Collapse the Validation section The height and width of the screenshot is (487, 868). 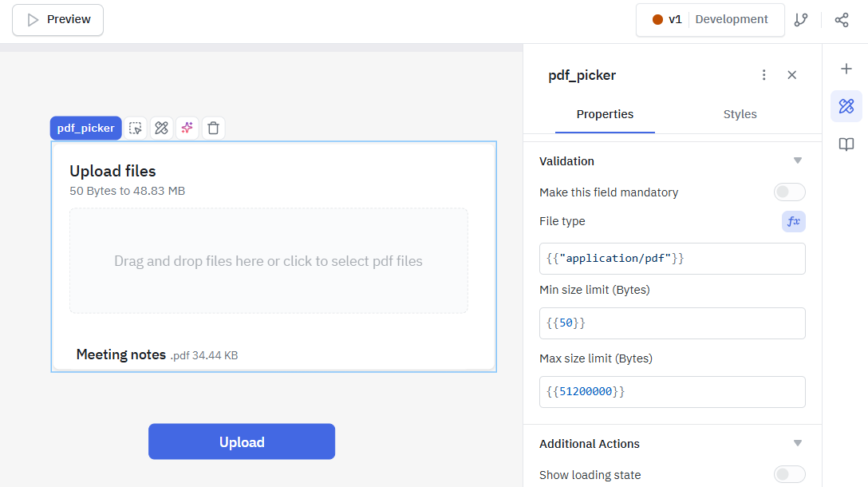click(x=797, y=160)
